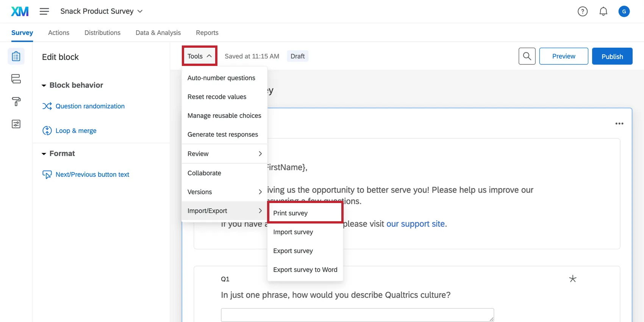This screenshot has width=644, height=322.
Task: Choose Print survey from the submenu
Action: [x=305, y=213]
